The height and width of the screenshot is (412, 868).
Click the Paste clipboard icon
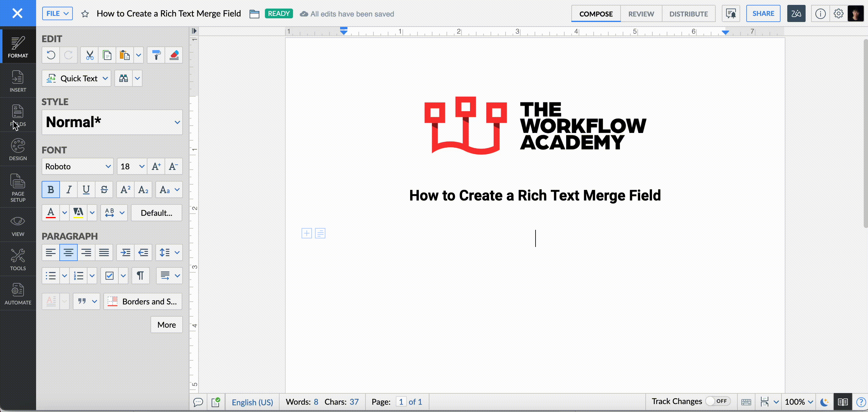pyautogui.click(x=125, y=55)
